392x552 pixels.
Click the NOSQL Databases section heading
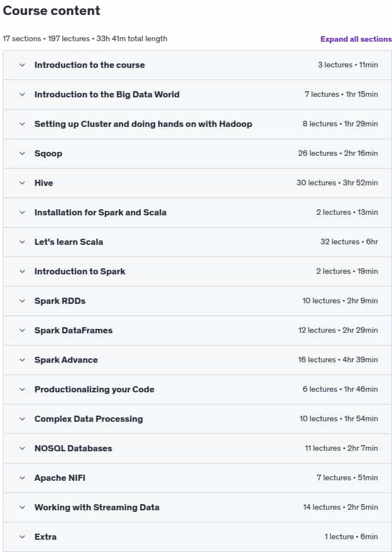tap(73, 448)
